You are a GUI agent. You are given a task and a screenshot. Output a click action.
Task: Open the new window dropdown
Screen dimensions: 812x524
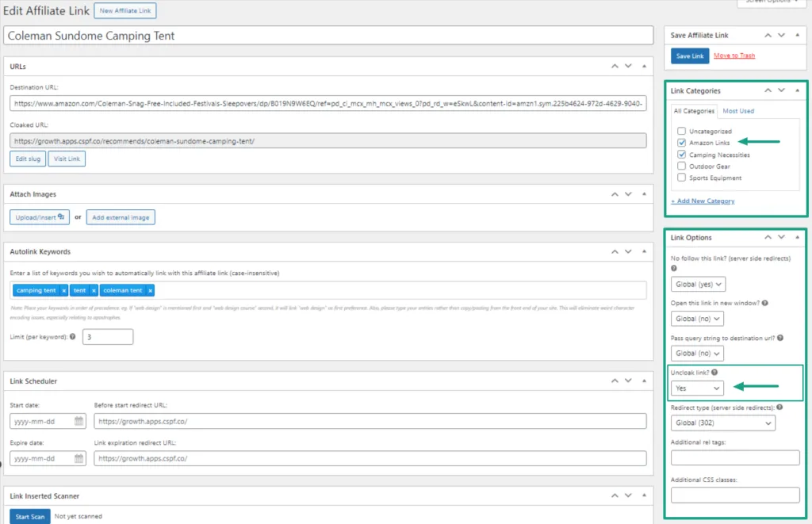[697, 319]
